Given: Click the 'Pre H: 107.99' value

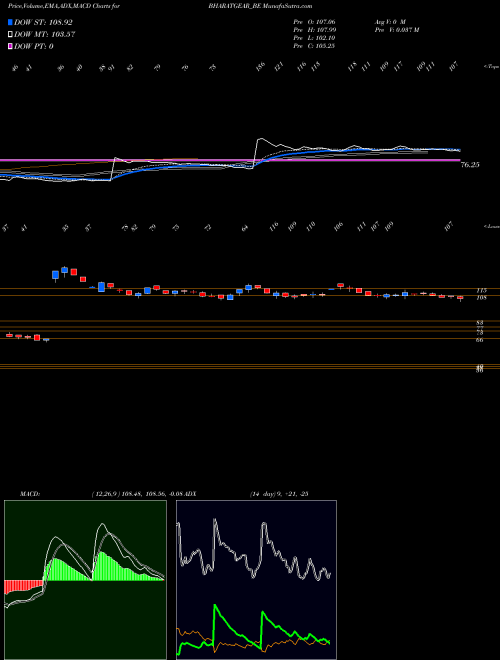Looking at the screenshot, I should [314, 30].
